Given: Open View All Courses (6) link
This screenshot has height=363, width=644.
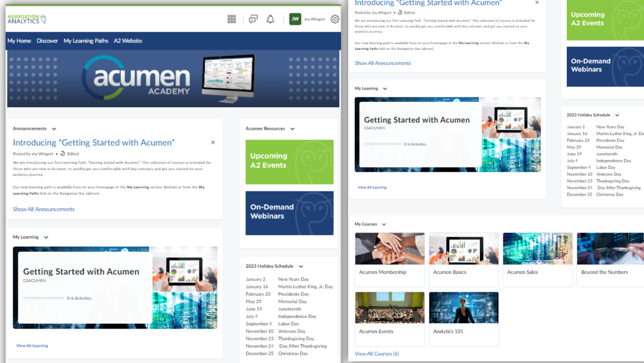Looking at the screenshot, I should coord(377,354).
